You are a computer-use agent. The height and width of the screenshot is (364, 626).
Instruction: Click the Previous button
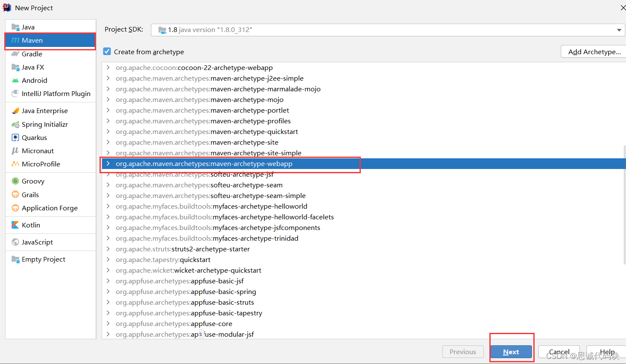463,352
